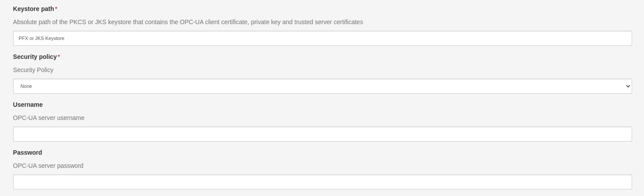Viewport: 644px width, 196px height.
Task: Click the 'PFX or JKS Keystore' placeholder text
Action: pos(42,38)
